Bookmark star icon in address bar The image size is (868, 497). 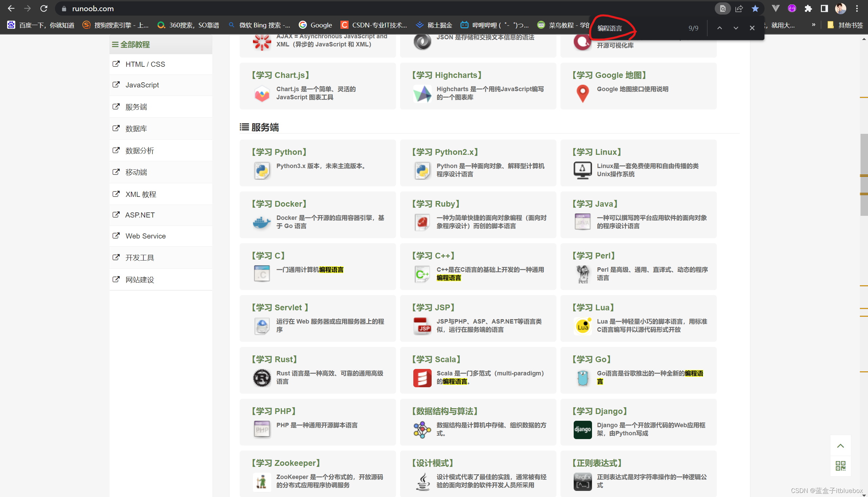pyautogui.click(x=755, y=8)
